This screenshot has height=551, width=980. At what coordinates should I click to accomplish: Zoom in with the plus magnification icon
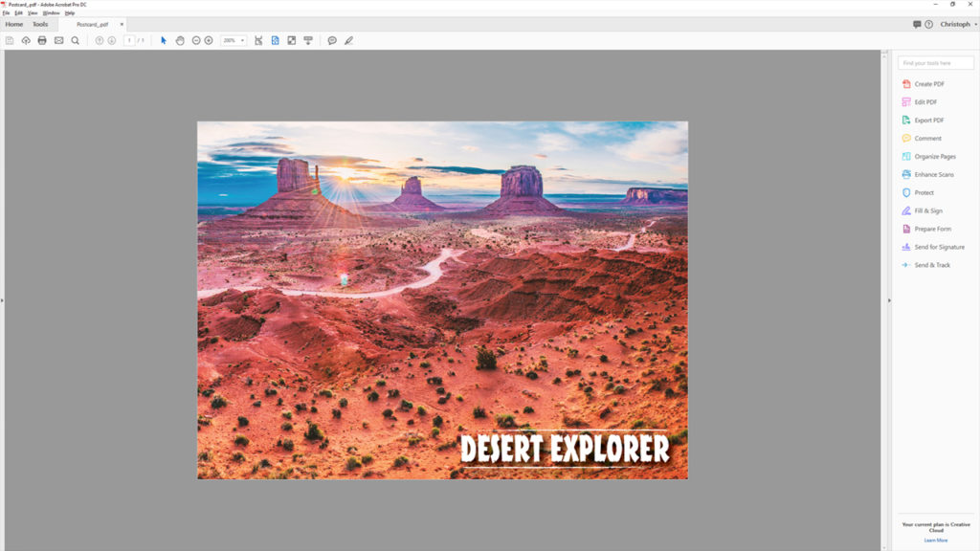click(x=210, y=40)
